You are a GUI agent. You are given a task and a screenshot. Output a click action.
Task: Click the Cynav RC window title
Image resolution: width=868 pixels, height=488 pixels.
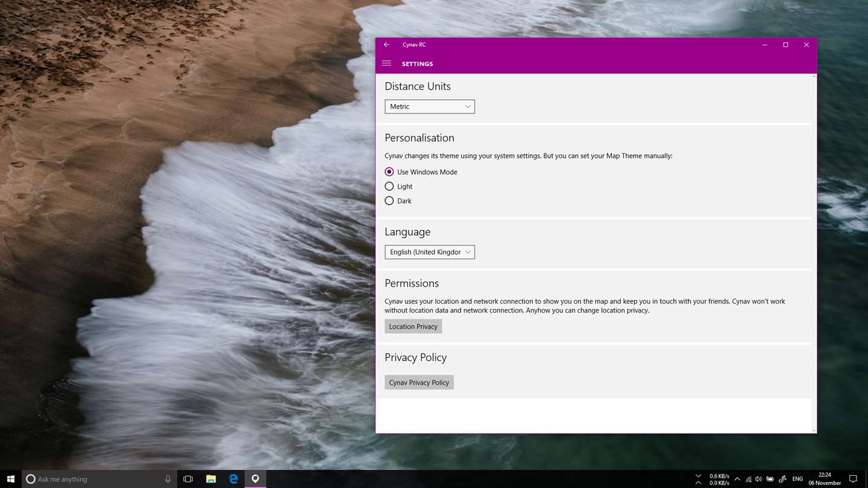tap(414, 45)
